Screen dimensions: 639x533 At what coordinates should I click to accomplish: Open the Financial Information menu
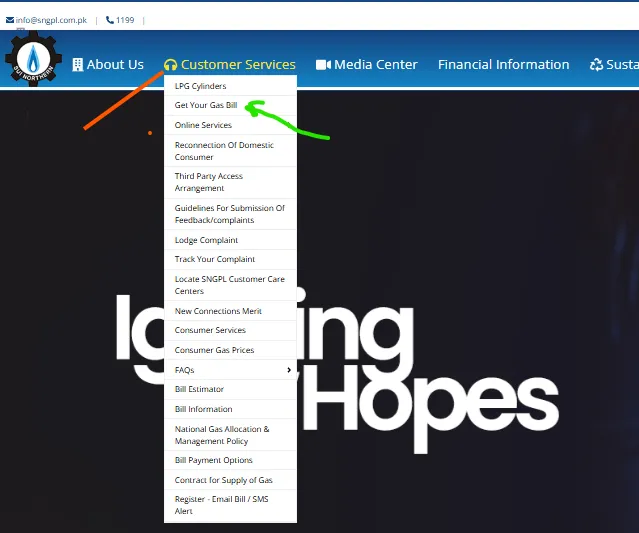[x=503, y=65]
